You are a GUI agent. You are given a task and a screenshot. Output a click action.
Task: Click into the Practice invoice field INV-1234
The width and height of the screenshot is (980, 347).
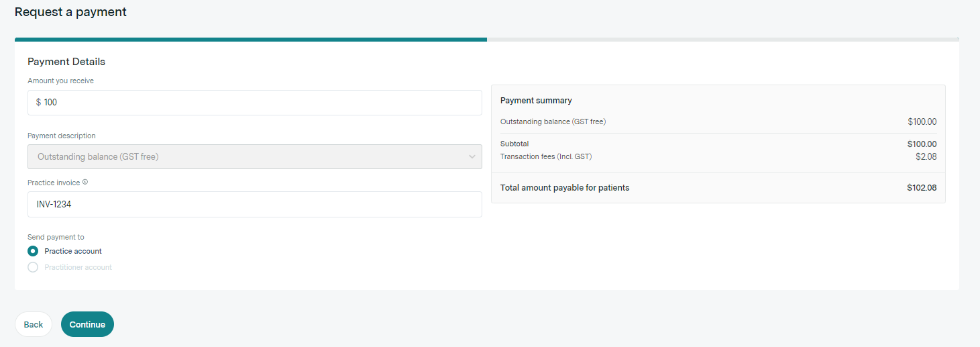[254, 205]
